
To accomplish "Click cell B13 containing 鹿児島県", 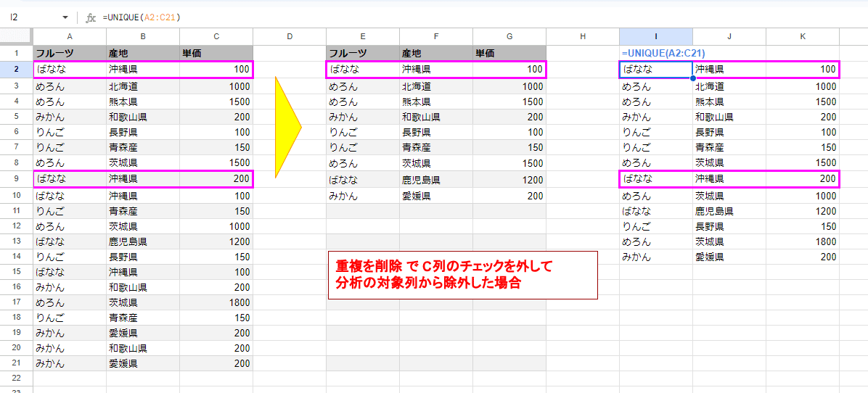I will coord(143,241).
